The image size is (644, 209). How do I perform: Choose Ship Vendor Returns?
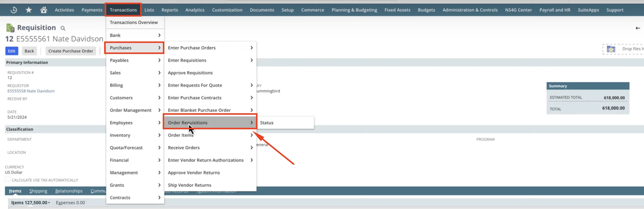tap(210, 185)
